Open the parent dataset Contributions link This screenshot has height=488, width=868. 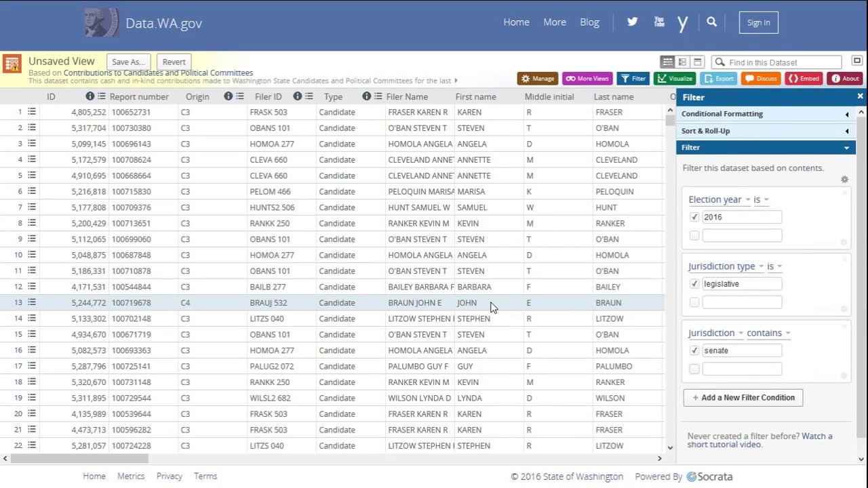(158, 73)
